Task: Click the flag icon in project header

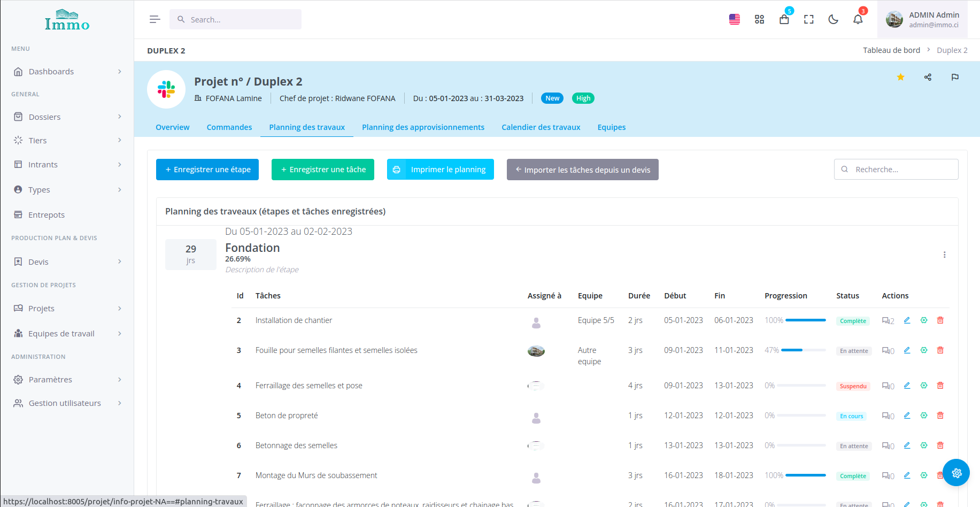Action: pos(955,77)
